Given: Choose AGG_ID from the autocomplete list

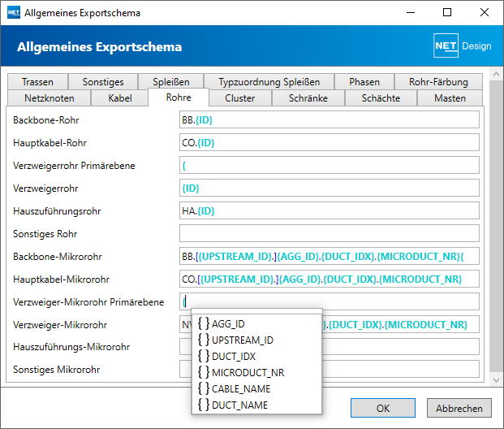Looking at the screenshot, I should pos(256,323).
